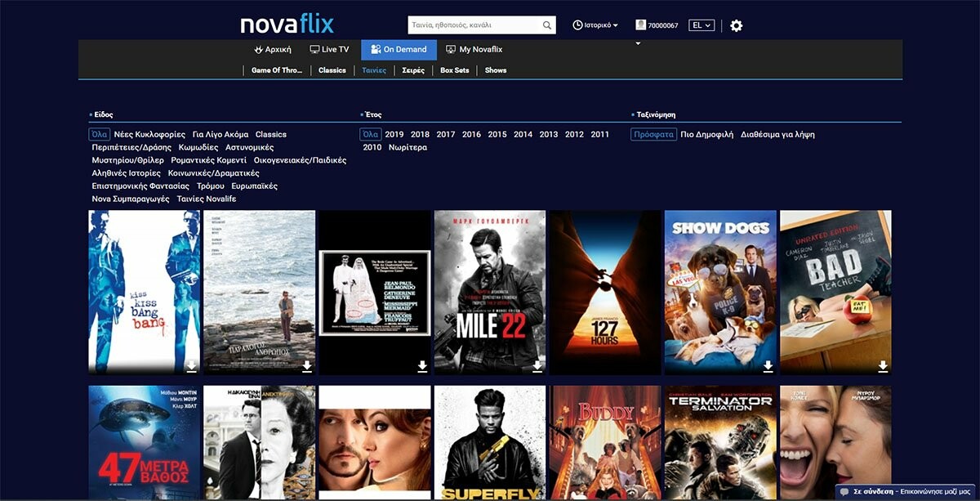This screenshot has height=501, width=980.
Task: Open the Game Of Thro... submenu item
Action: [277, 70]
